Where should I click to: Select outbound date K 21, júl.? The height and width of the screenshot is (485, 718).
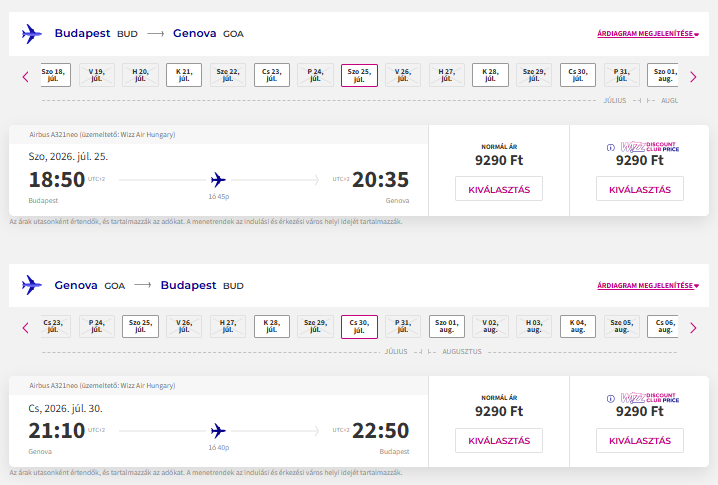tap(184, 75)
